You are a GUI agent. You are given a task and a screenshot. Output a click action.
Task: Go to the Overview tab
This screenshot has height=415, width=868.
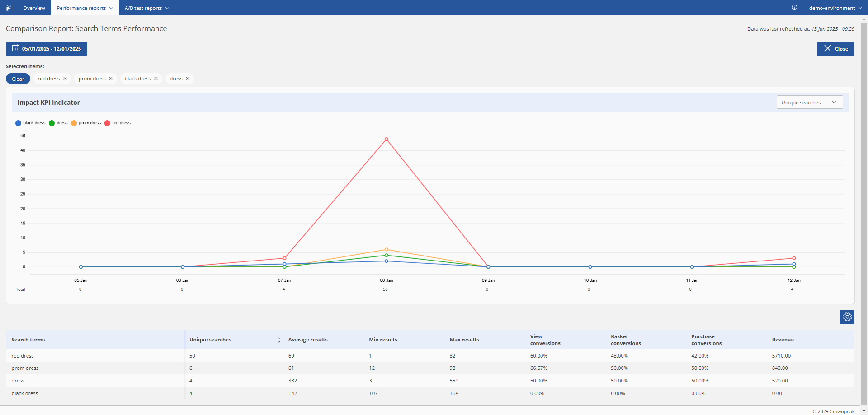click(34, 8)
